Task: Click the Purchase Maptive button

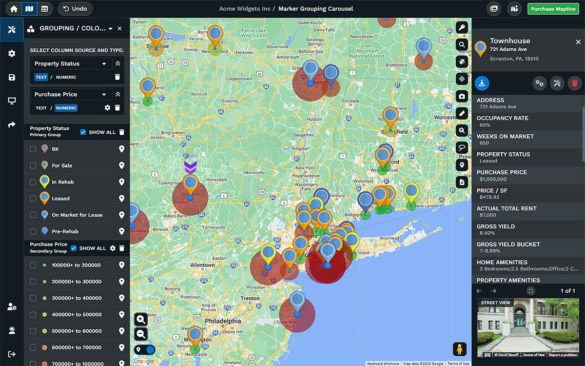Action: point(553,9)
